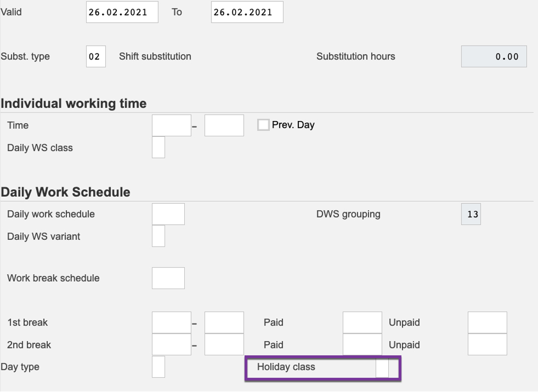Viewport: 538px width, 392px height.
Task: Select the Daily WS class field
Action: point(158,147)
